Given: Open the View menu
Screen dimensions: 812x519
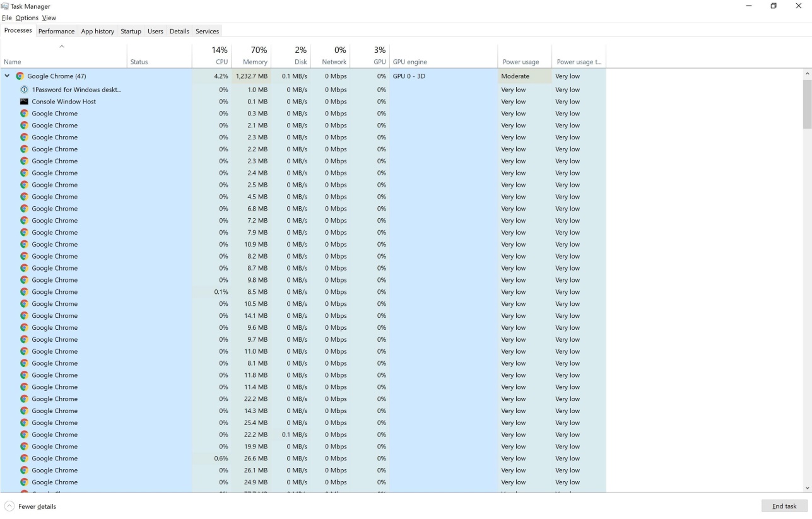Looking at the screenshot, I should (49, 18).
